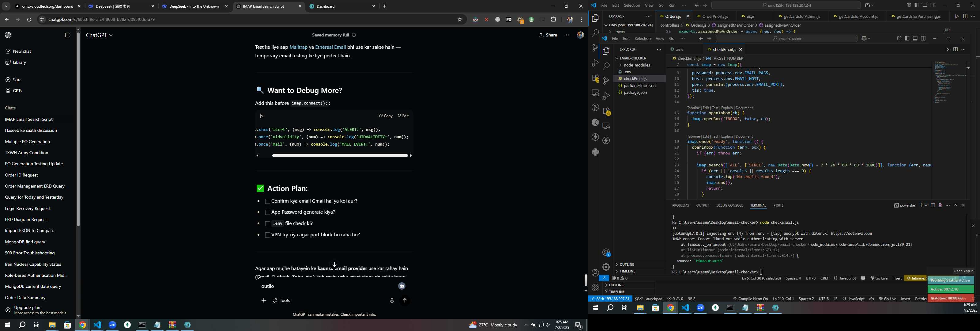The image size is (980, 331).
Task: Toggle primary side bar in email-checker window
Action: point(907,39)
